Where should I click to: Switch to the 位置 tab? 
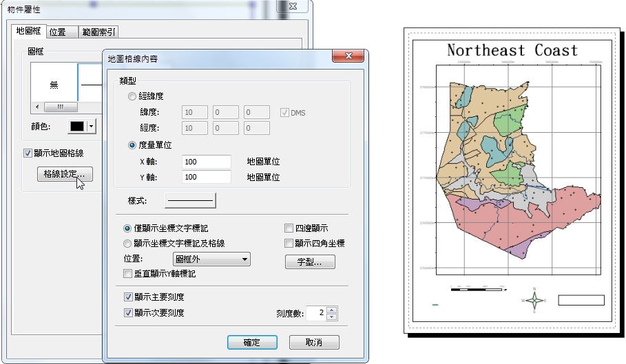click(59, 32)
